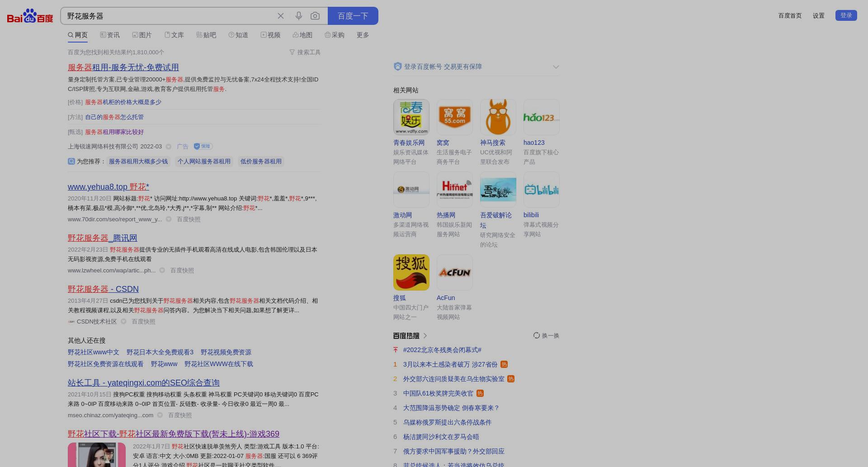Open 服务器租用哪家比较好 link
The width and height of the screenshot is (868, 467).
coord(114,132)
